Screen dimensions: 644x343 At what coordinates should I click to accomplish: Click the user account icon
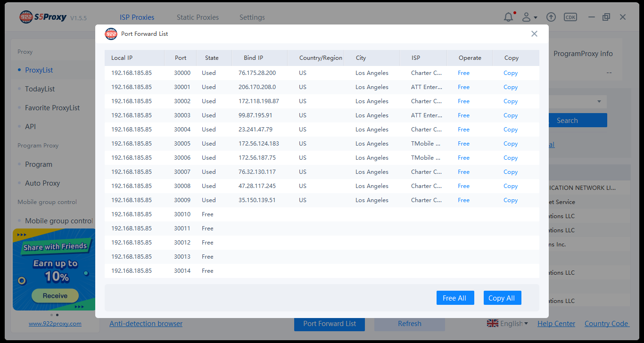pyautogui.click(x=526, y=16)
